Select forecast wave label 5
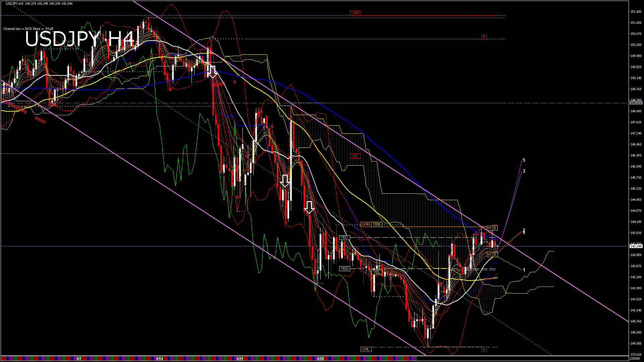644x362 pixels. (524, 160)
